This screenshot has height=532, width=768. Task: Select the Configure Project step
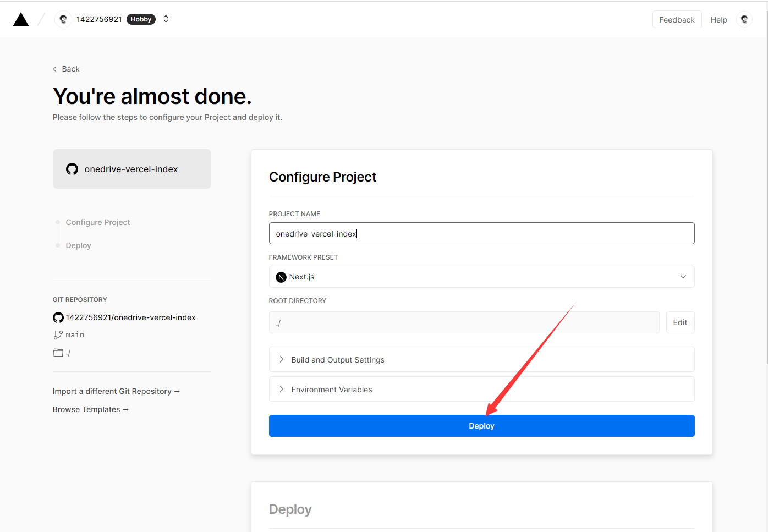pos(98,222)
